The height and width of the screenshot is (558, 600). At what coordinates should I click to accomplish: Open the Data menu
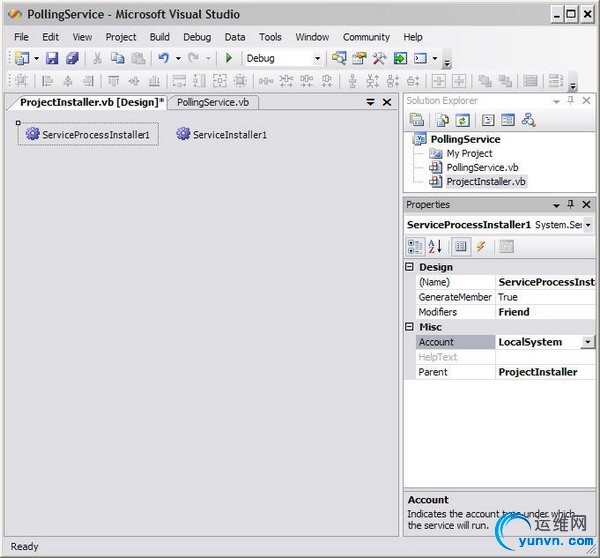235,37
